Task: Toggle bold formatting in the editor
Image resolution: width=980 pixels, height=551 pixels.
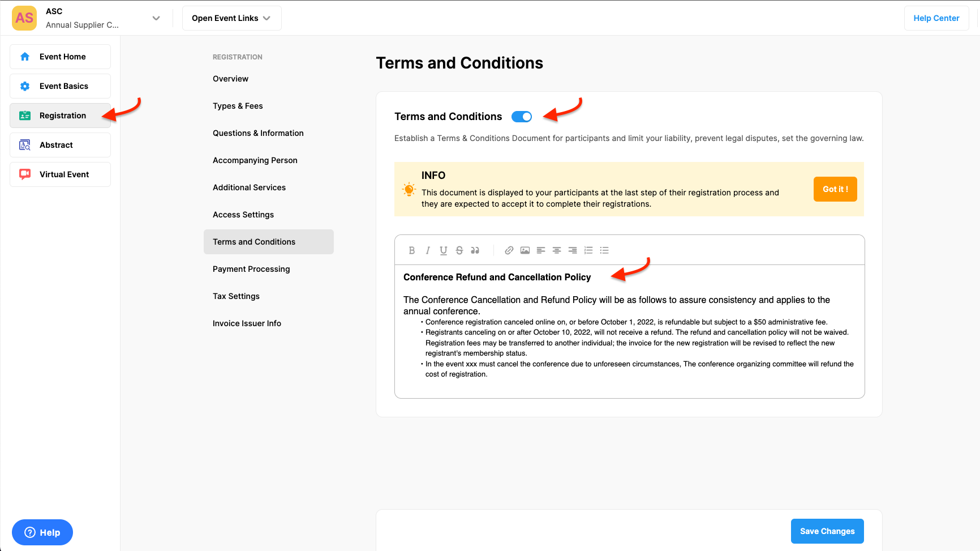Action: point(412,250)
